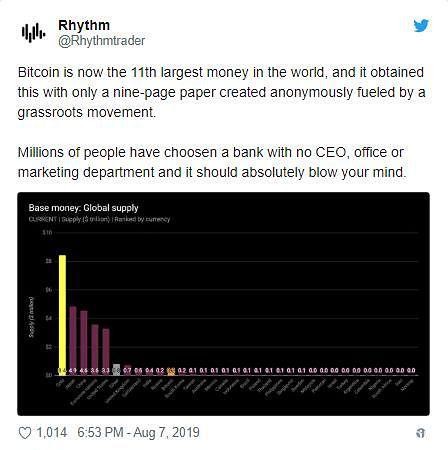Open Rhythm's profile avatar icon
Screen dimensions: 448x450
[x=33, y=32]
